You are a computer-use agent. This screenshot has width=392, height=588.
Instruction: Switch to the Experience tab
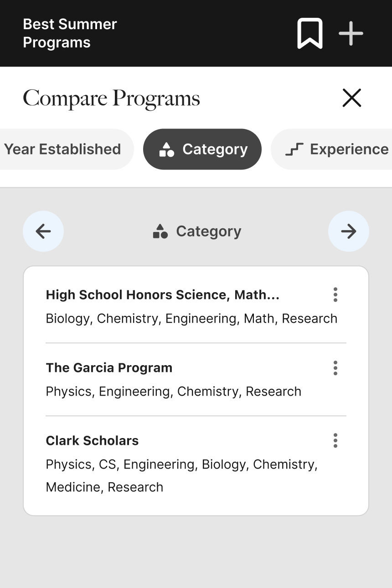point(337,149)
